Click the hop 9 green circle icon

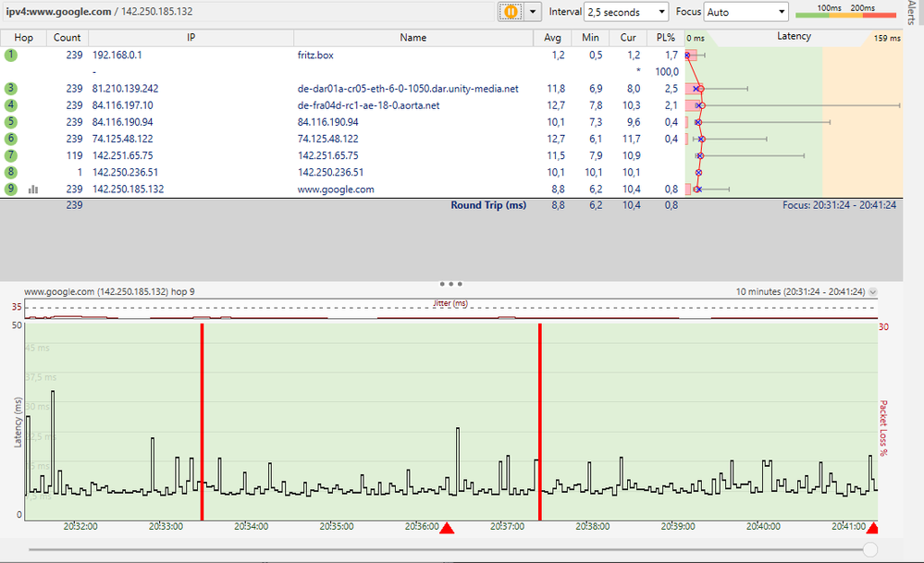point(10,189)
